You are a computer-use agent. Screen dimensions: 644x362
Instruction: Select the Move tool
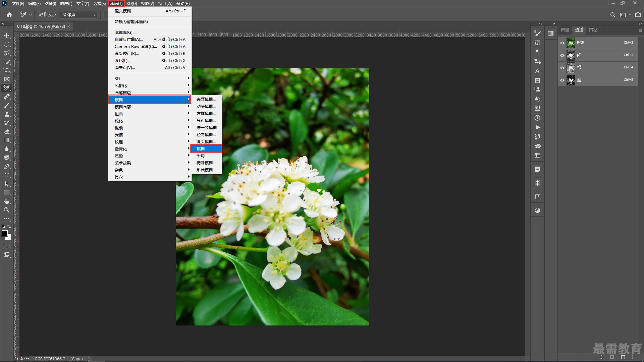[7, 36]
